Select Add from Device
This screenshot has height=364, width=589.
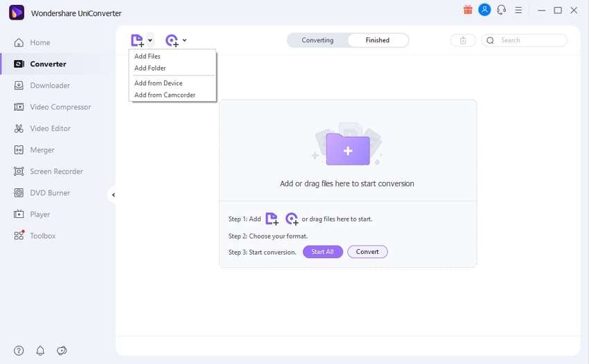[x=158, y=83]
